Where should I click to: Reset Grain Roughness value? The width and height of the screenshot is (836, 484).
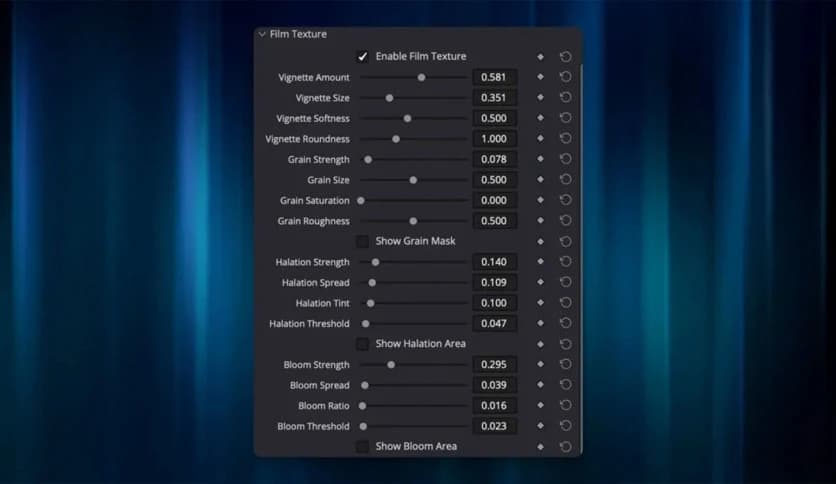click(566, 221)
